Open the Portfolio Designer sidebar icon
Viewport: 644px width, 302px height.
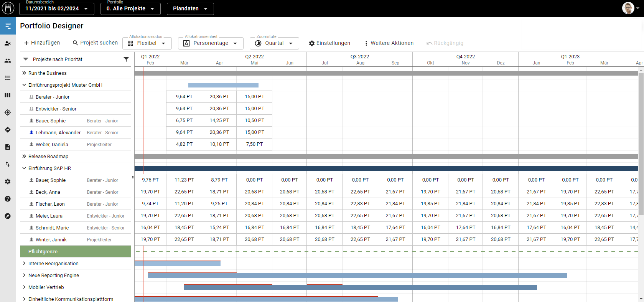point(8,26)
